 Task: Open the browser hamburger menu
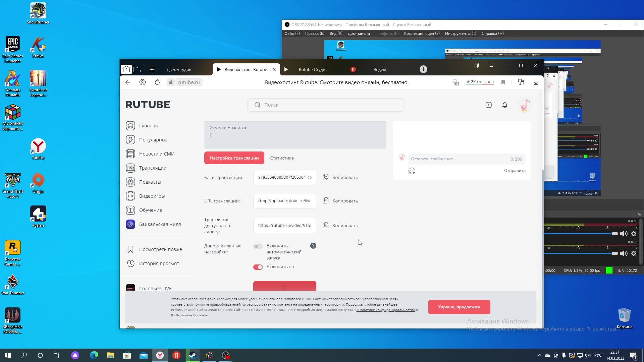491,65
